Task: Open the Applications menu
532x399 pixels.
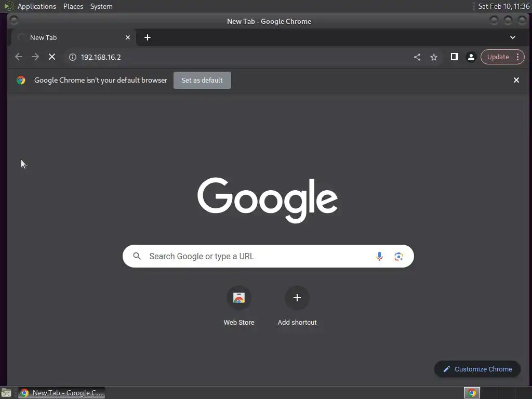Action: point(37,6)
